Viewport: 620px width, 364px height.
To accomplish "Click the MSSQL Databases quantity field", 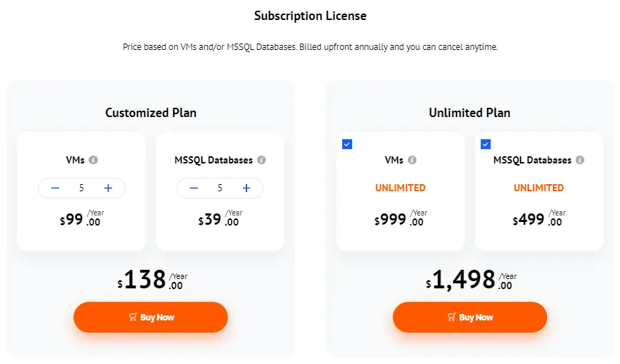I will pyautogui.click(x=220, y=188).
